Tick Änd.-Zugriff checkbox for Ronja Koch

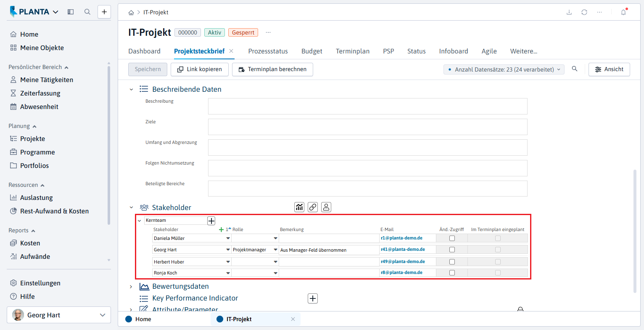tap(452, 273)
